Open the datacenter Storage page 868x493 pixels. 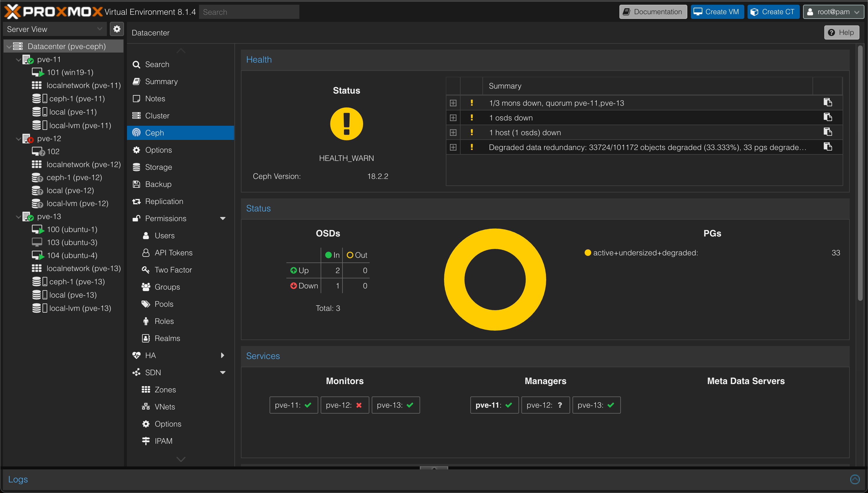pyautogui.click(x=180, y=167)
